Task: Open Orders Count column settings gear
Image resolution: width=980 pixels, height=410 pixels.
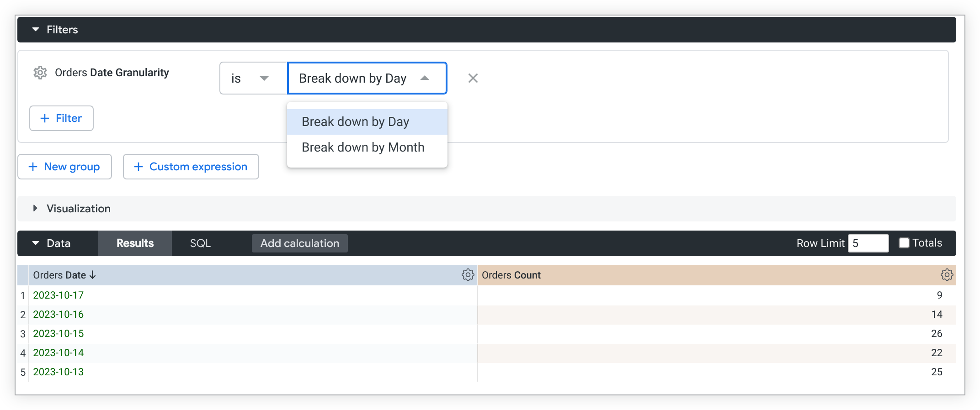Action: [947, 275]
